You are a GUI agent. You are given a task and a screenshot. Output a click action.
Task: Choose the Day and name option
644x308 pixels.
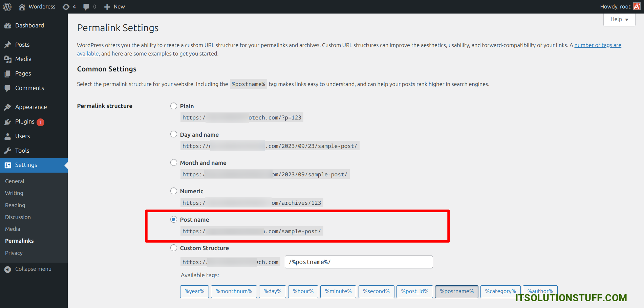coord(174,134)
